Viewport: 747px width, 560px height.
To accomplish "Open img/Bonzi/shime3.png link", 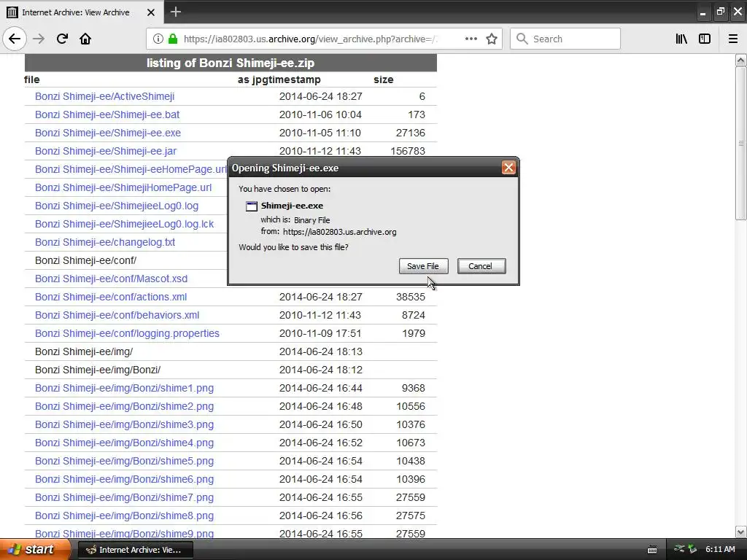I will tap(124, 424).
